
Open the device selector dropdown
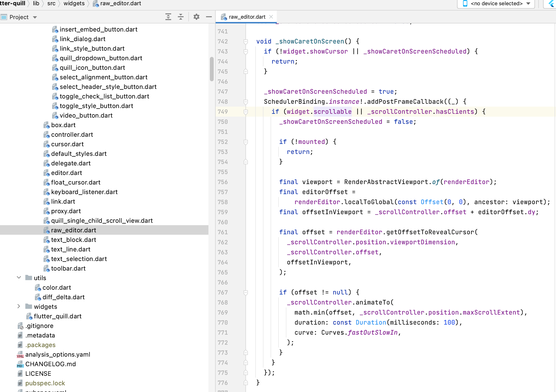(x=528, y=4)
